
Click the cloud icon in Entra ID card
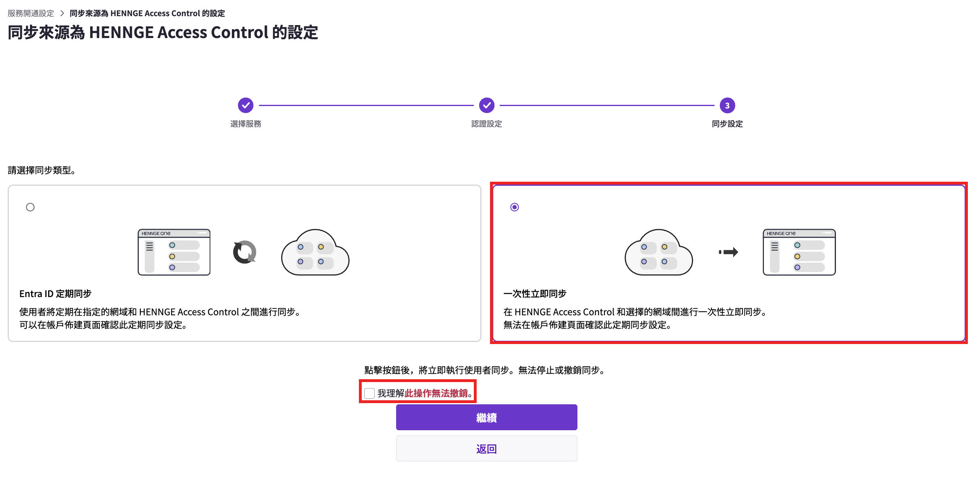coord(315,252)
